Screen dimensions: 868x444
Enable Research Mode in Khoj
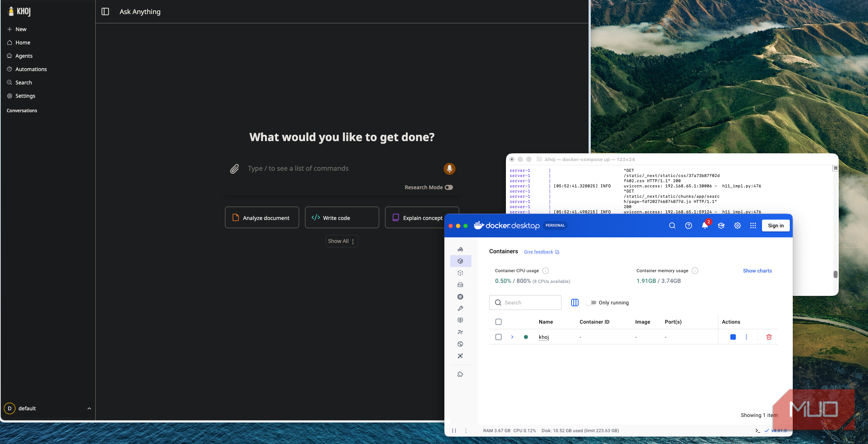[x=449, y=187]
